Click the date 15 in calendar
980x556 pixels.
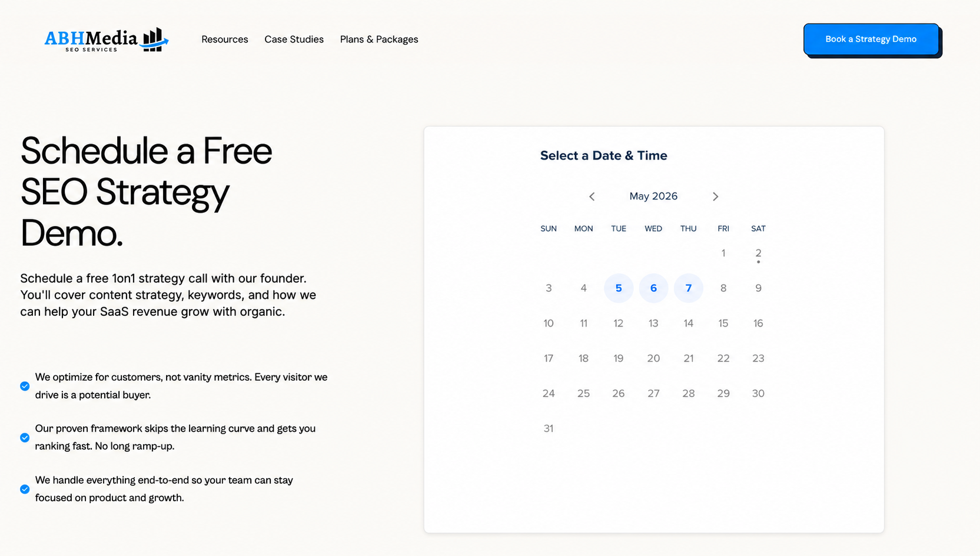tap(723, 324)
